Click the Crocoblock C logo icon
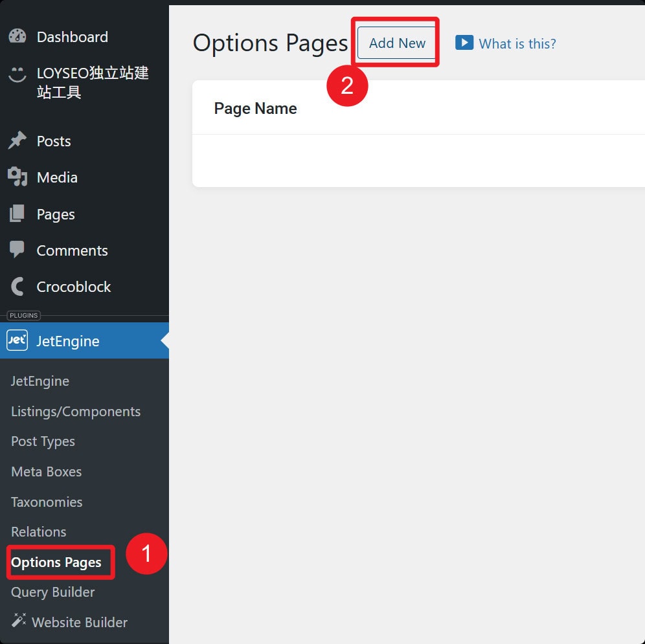Image resolution: width=645 pixels, height=644 pixels. (17, 286)
